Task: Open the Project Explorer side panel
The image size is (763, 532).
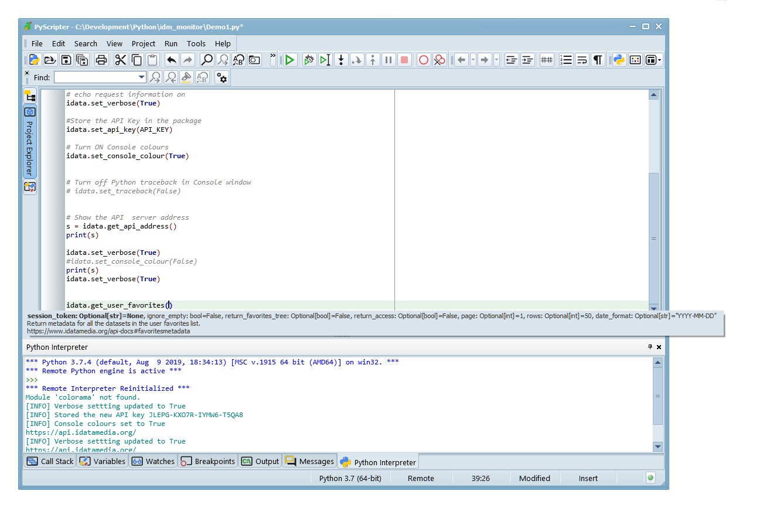Action: tap(29, 144)
